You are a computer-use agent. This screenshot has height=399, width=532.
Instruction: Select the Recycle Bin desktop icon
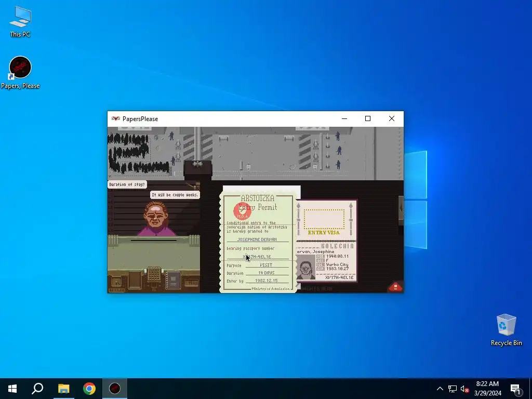tap(506, 330)
